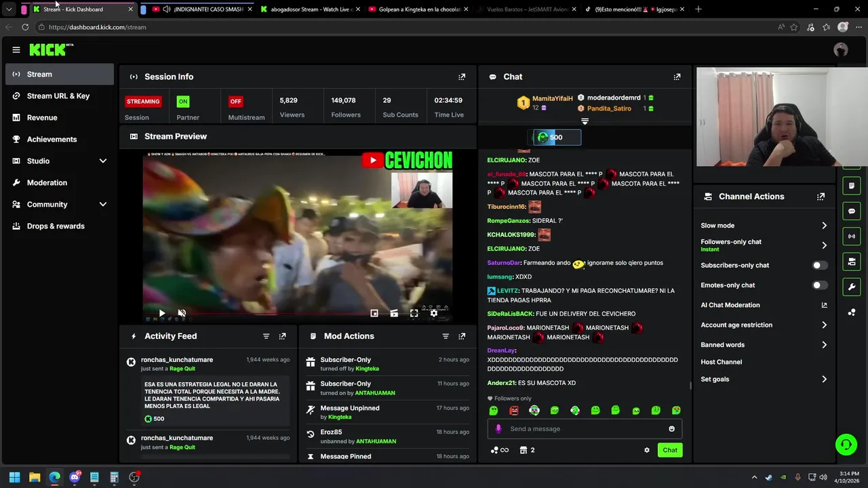
Task: Collapse the chat leaderboard chevron
Action: tap(585, 121)
